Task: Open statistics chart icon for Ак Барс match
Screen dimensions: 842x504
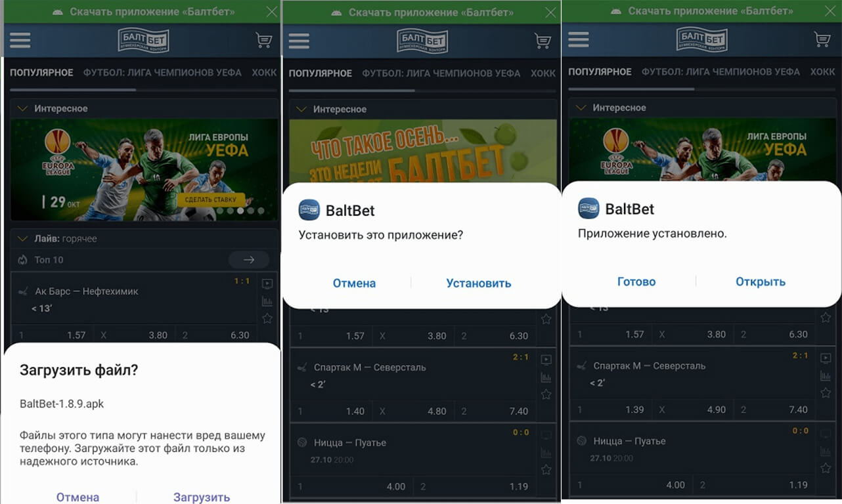Action: 267,301
